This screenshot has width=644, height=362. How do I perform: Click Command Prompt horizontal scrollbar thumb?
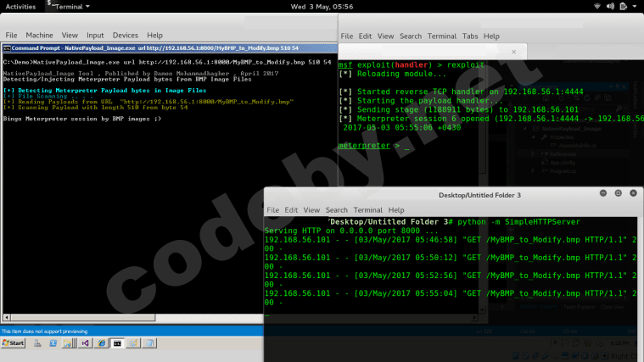83,317
